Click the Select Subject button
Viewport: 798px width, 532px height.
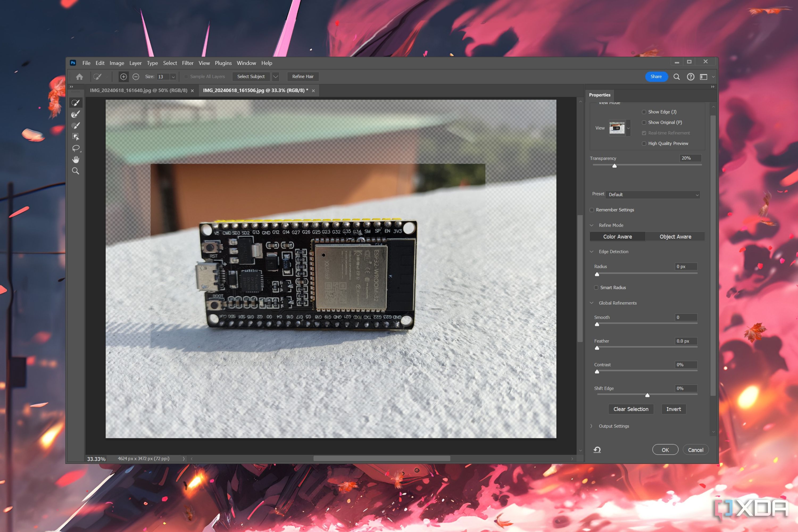click(251, 77)
